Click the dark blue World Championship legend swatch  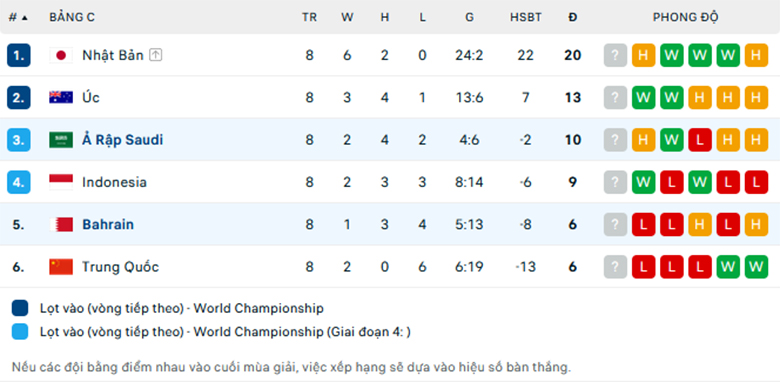tap(20, 308)
